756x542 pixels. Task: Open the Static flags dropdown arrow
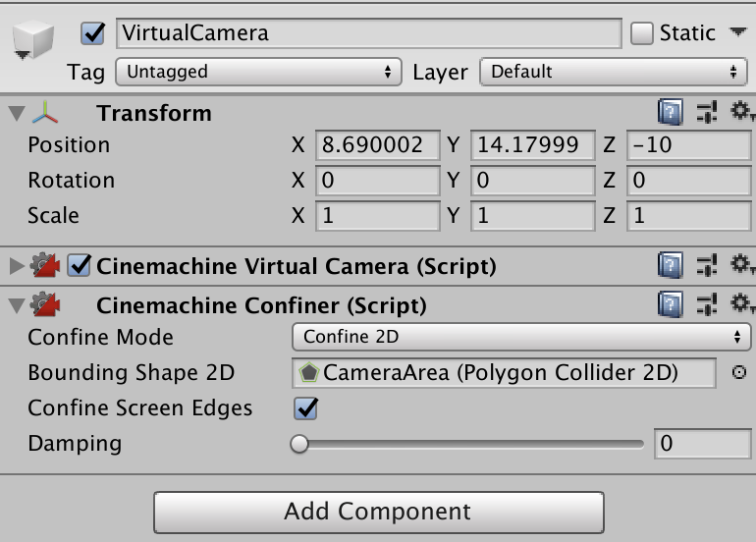pyautogui.click(x=737, y=32)
